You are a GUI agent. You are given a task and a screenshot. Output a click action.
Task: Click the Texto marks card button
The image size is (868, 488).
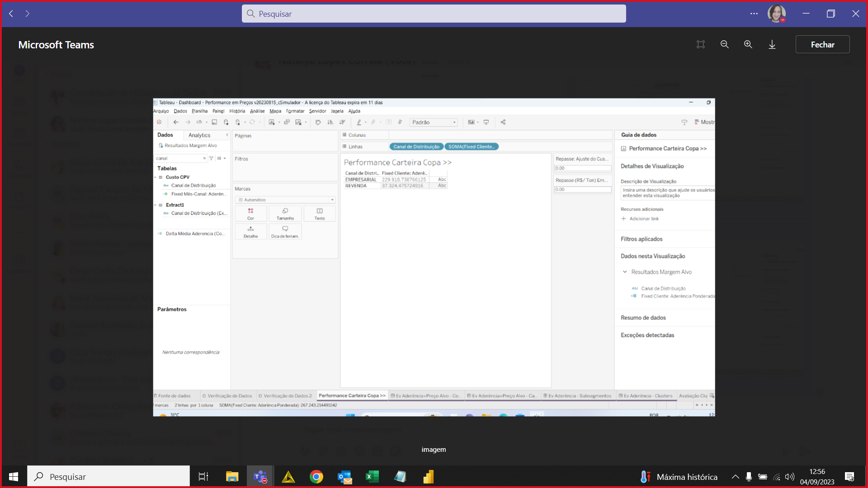coord(320,214)
